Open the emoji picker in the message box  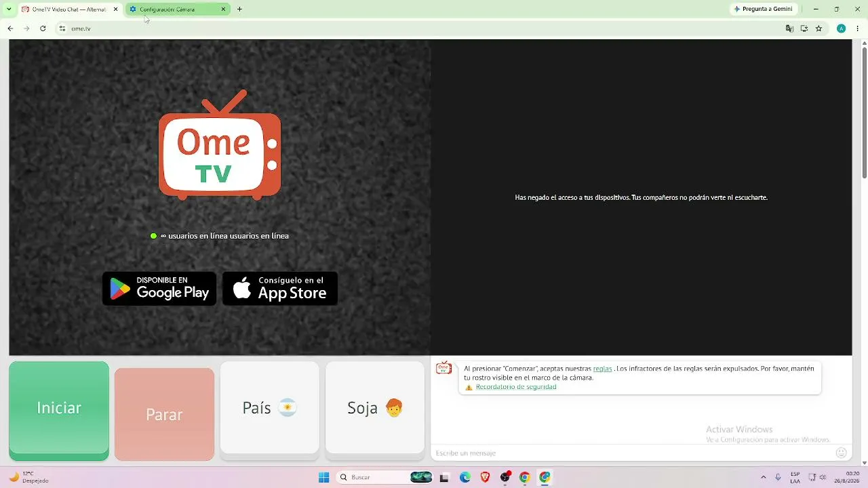point(842,453)
